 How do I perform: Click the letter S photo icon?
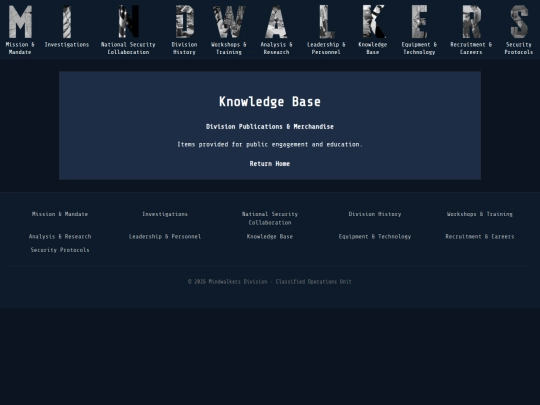pos(519,22)
